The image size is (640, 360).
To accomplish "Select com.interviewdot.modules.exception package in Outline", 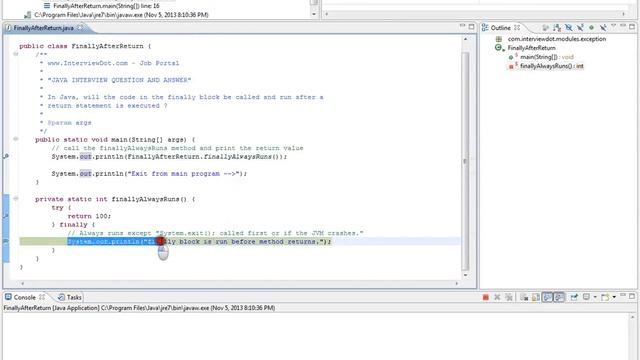I will (557, 39).
